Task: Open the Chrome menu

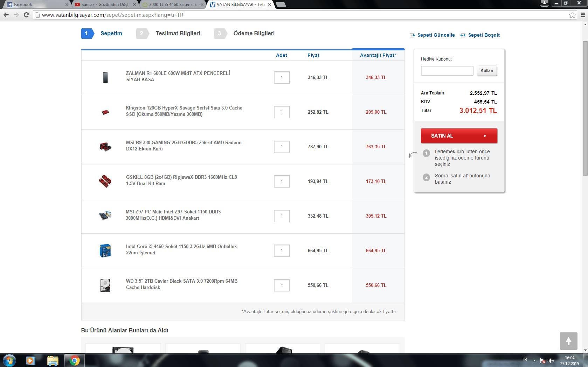Action: click(583, 15)
